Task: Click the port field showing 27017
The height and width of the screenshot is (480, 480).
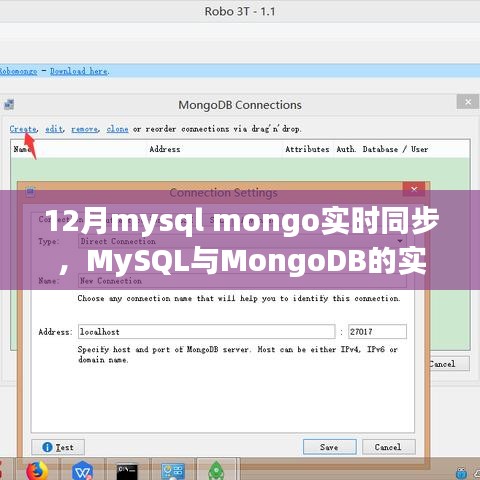Action: coord(377,332)
